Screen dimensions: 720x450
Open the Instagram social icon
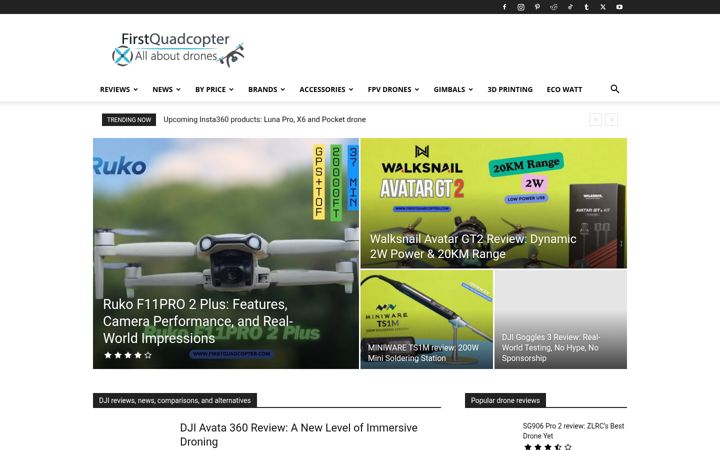521,7
